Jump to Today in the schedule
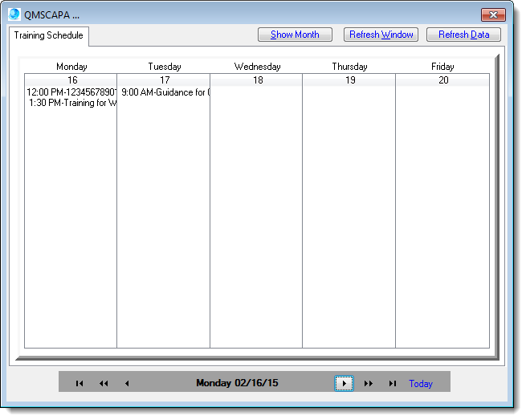This screenshot has width=526, height=420. [421, 384]
